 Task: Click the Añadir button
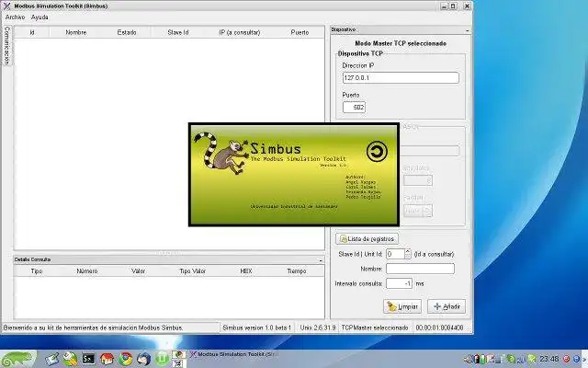(x=447, y=306)
